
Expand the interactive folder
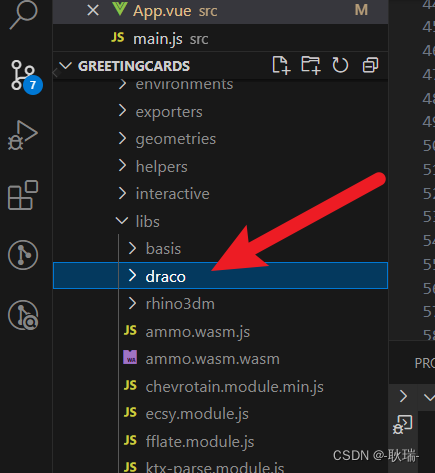[220, 194]
